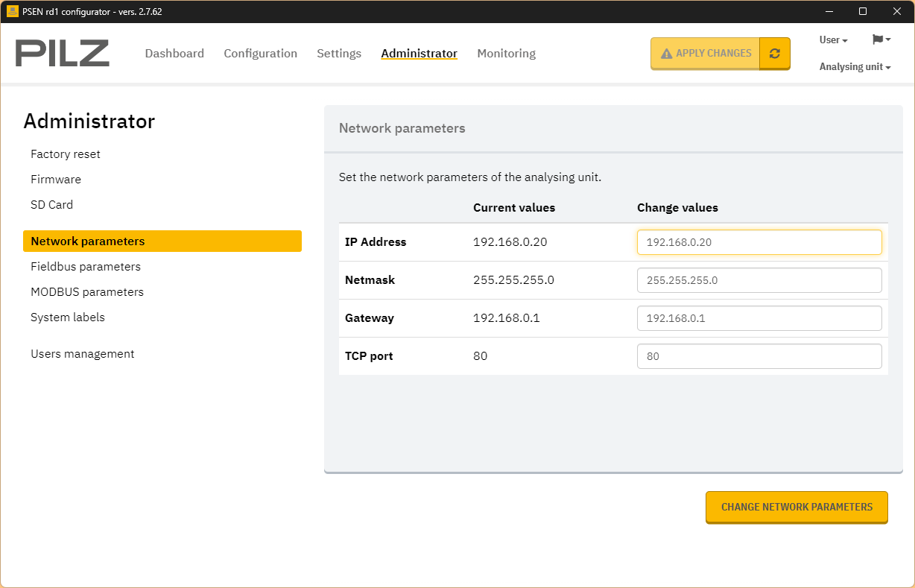
Task: Click current gateway value 192.168.0.1
Action: [506, 318]
